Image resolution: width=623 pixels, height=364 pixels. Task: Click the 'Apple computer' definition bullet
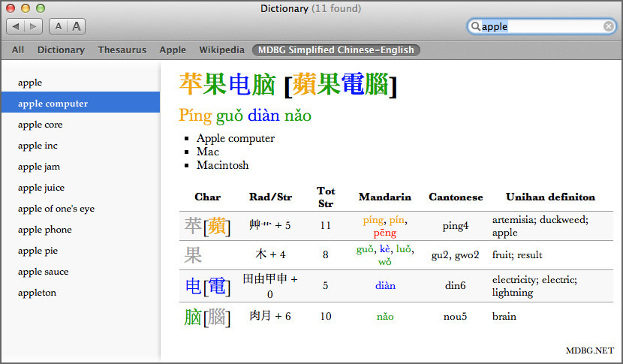(x=235, y=138)
